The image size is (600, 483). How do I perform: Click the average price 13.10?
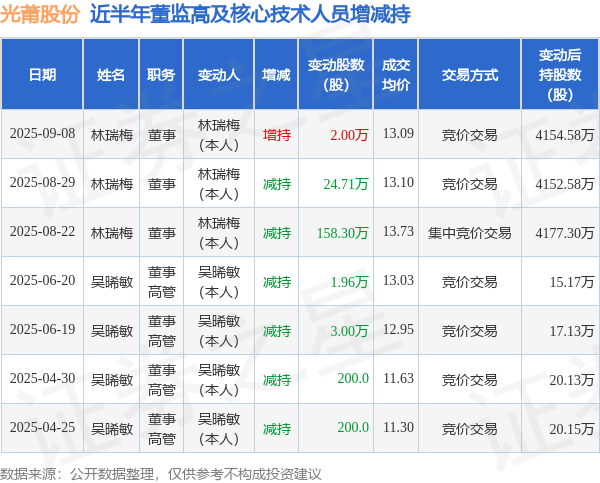point(398,183)
